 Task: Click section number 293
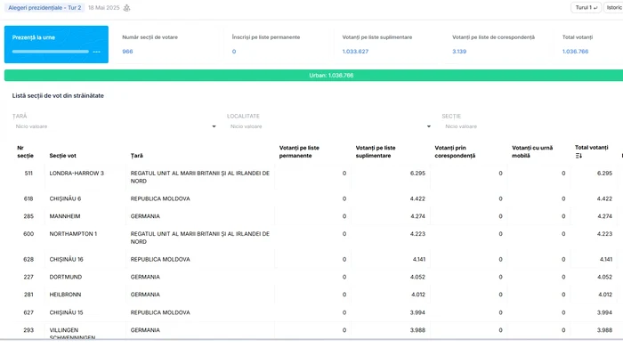tap(28, 330)
